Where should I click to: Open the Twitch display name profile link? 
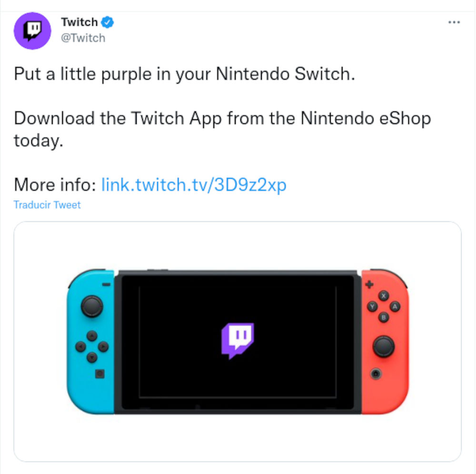tap(79, 22)
